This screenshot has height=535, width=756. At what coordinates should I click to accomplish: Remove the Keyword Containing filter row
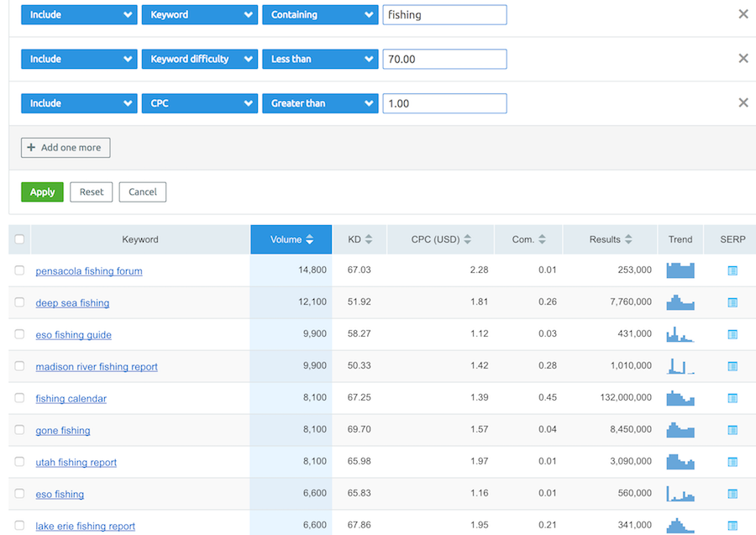click(x=743, y=14)
